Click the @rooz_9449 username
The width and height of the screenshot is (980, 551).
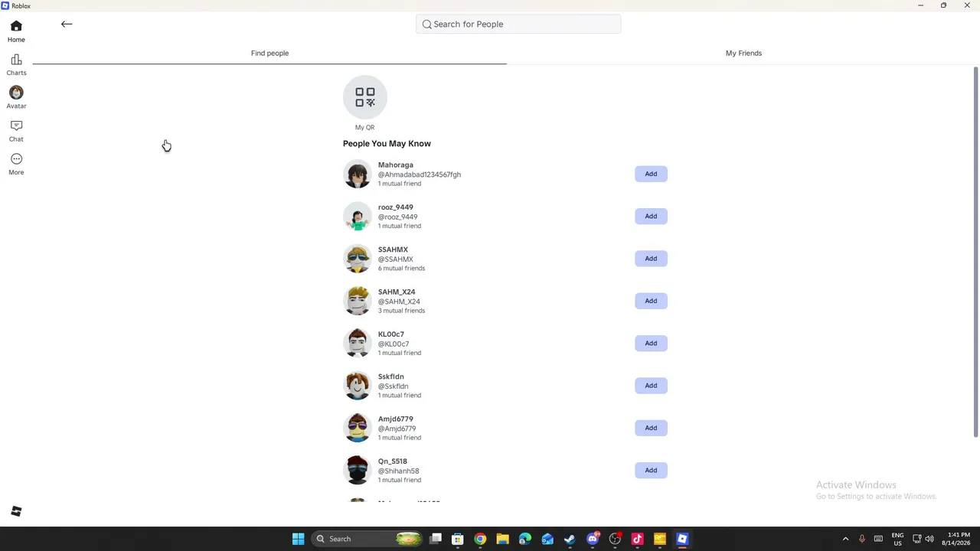pos(397,217)
